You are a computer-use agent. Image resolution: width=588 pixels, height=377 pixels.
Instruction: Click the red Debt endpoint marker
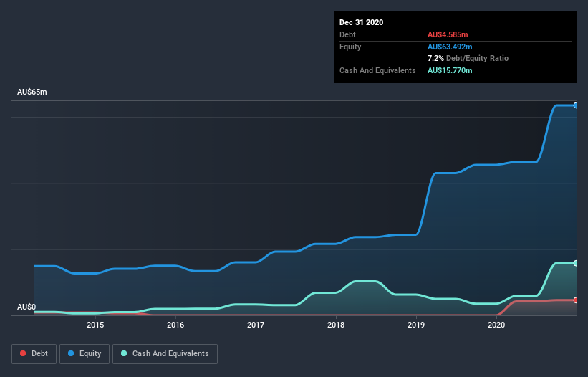(576, 300)
